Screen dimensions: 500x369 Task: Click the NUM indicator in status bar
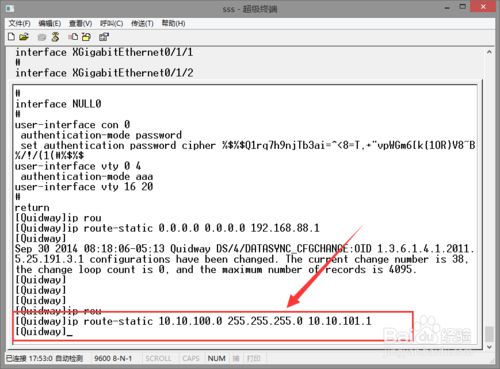click(217, 358)
